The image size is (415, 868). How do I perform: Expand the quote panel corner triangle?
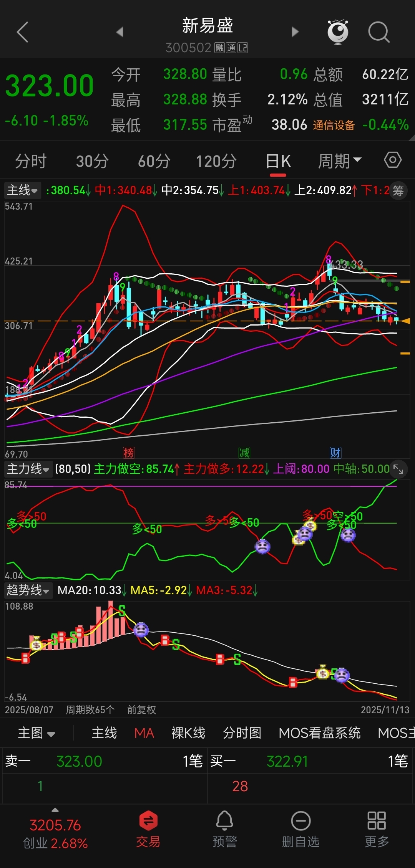pos(412,138)
